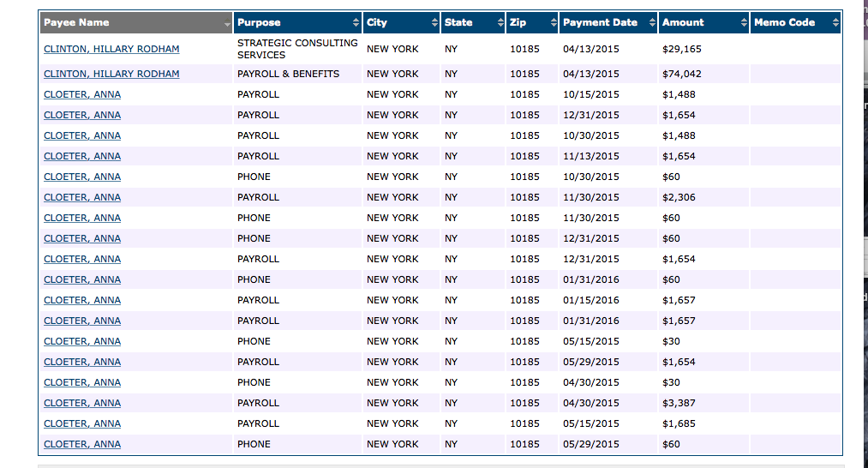Select the 04/30/2015 date in $30 row

[x=590, y=382]
